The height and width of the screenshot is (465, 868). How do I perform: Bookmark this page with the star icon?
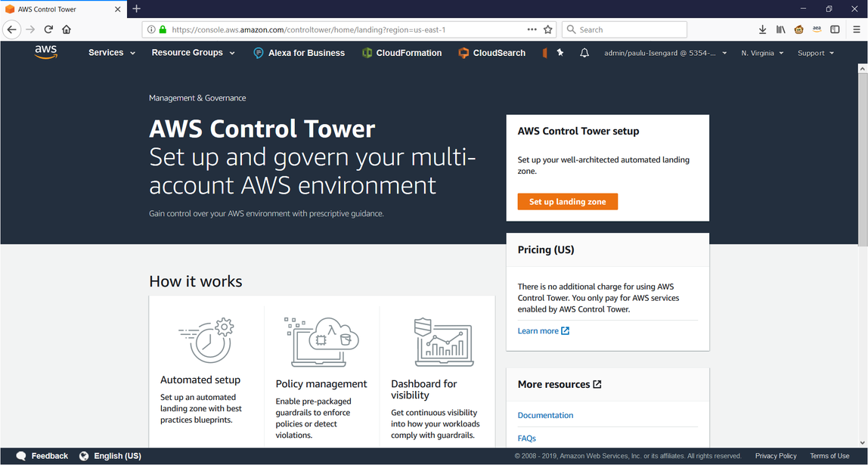(548, 29)
